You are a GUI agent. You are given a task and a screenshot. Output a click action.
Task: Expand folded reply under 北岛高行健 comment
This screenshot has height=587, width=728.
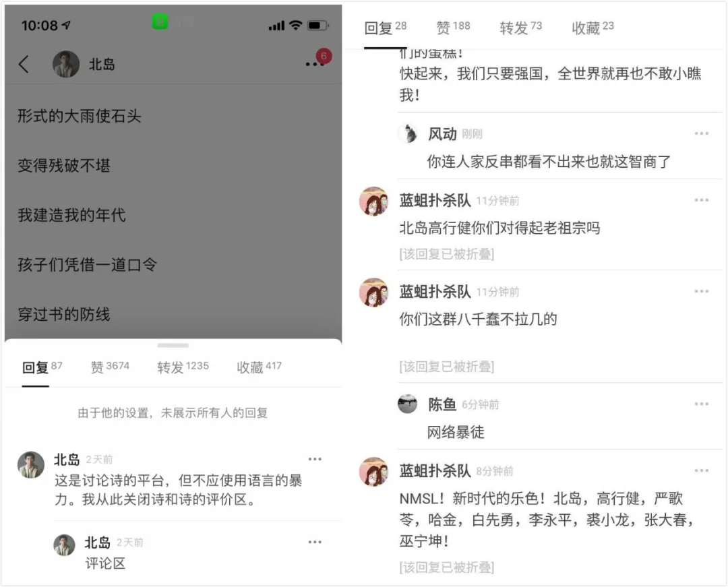pos(447,254)
